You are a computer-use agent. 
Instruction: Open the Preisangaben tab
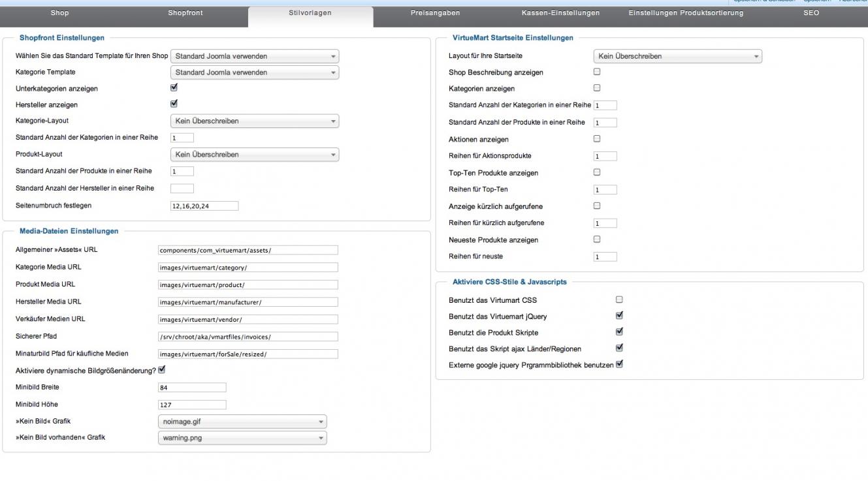click(435, 13)
